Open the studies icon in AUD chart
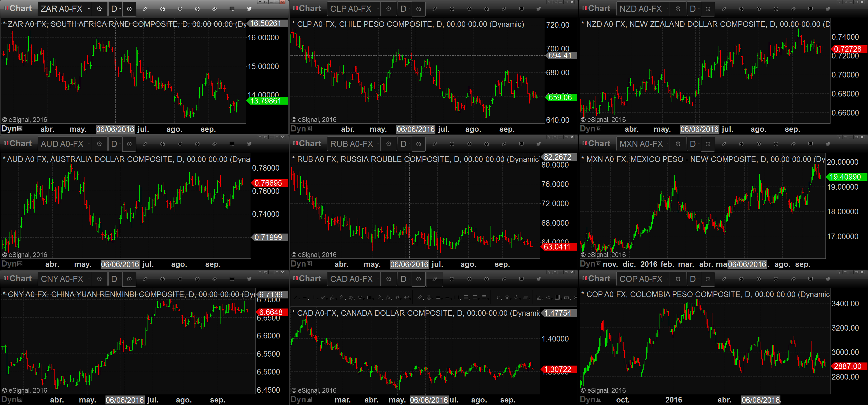Image resolution: width=868 pixels, height=405 pixels. [162, 144]
